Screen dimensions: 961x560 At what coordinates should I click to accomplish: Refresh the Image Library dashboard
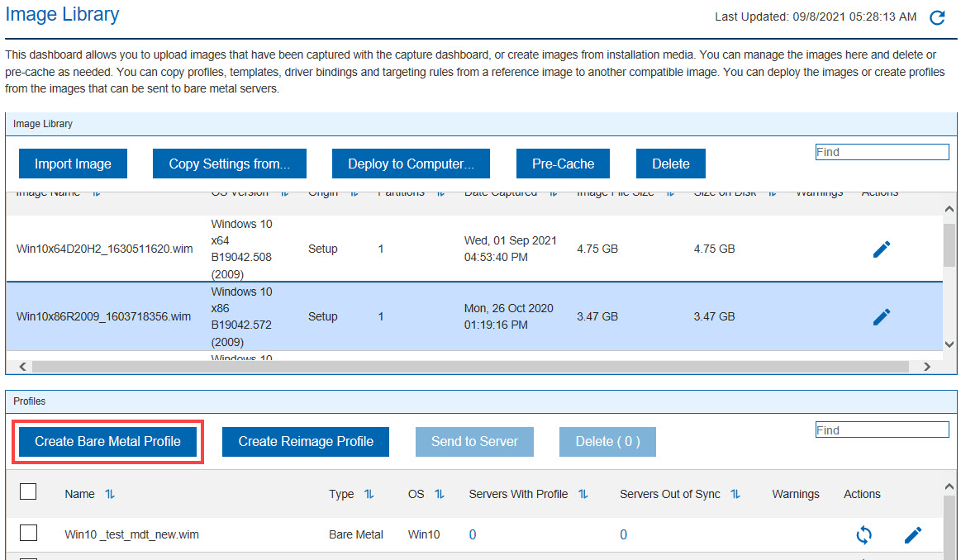[x=937, y=18]
